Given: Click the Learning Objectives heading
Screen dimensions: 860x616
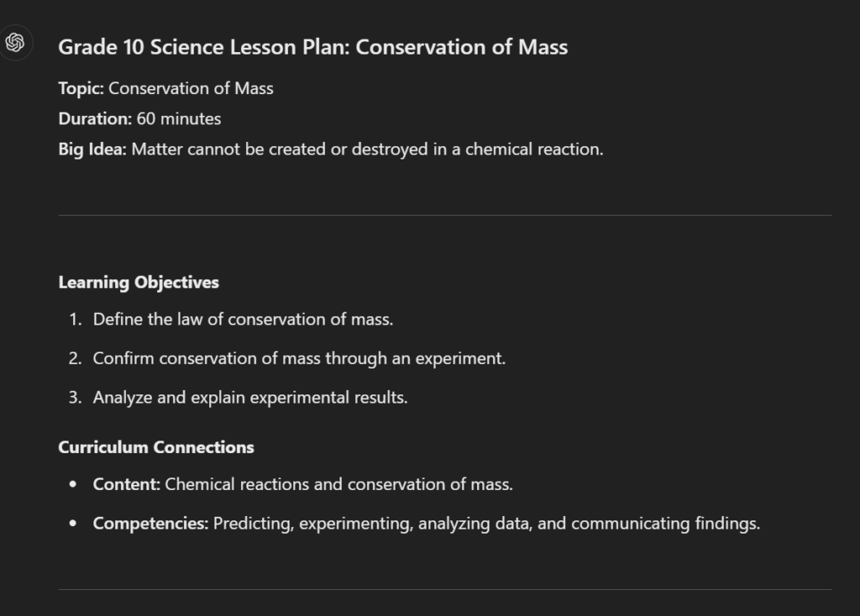Looking at the screenshot, I should pyautogui.click(x=139, y=282).
